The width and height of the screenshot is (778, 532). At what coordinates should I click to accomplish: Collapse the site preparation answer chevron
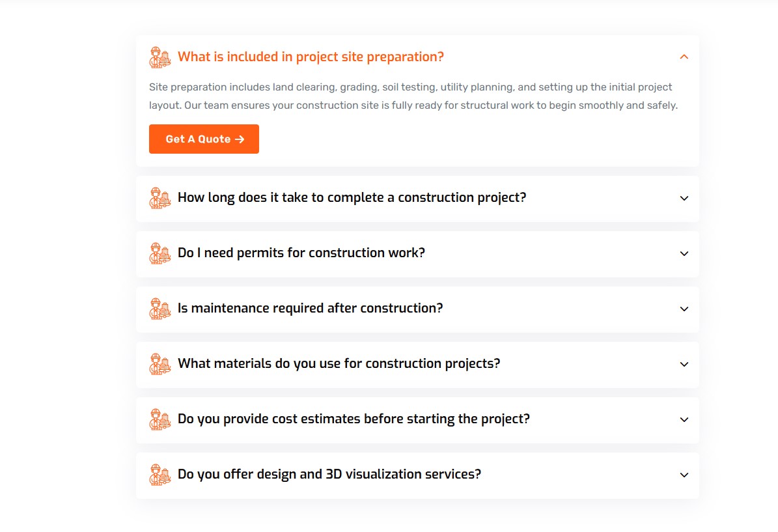[684, 57]
